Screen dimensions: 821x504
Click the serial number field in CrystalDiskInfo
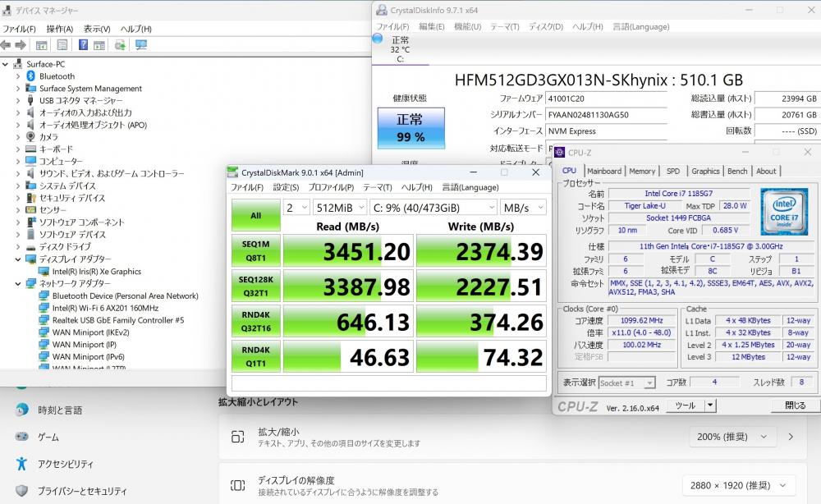click(607, 115)
